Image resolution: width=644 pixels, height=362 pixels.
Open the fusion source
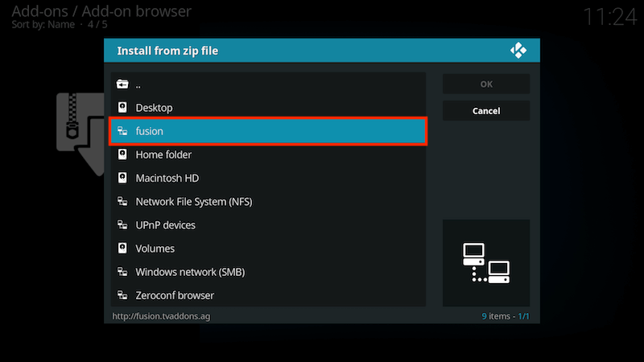[268, 131]
